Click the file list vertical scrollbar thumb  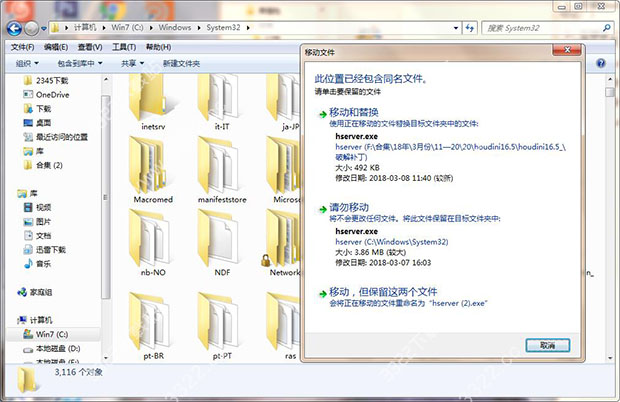pos(609,92)
